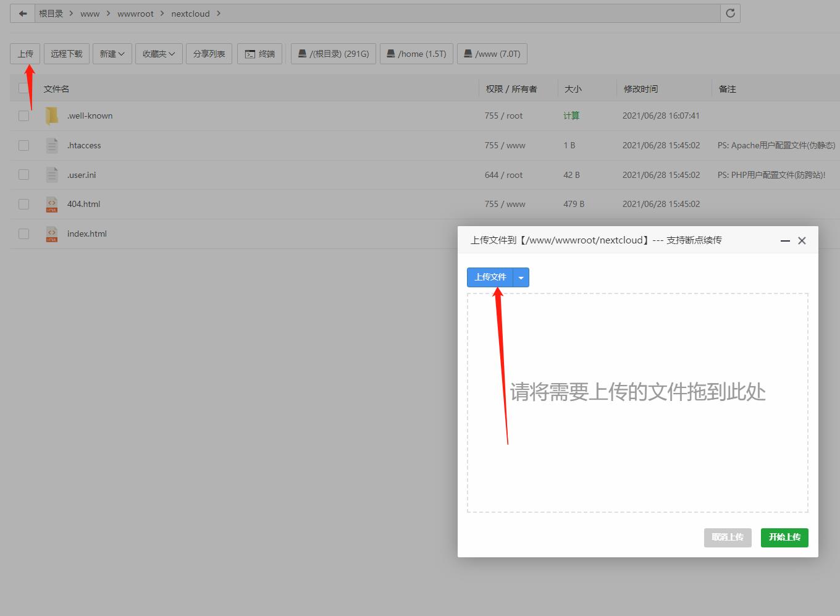Viewport: 840px width, 616px height.
Task: Close the upload dialog
Action: click(802, 240)
